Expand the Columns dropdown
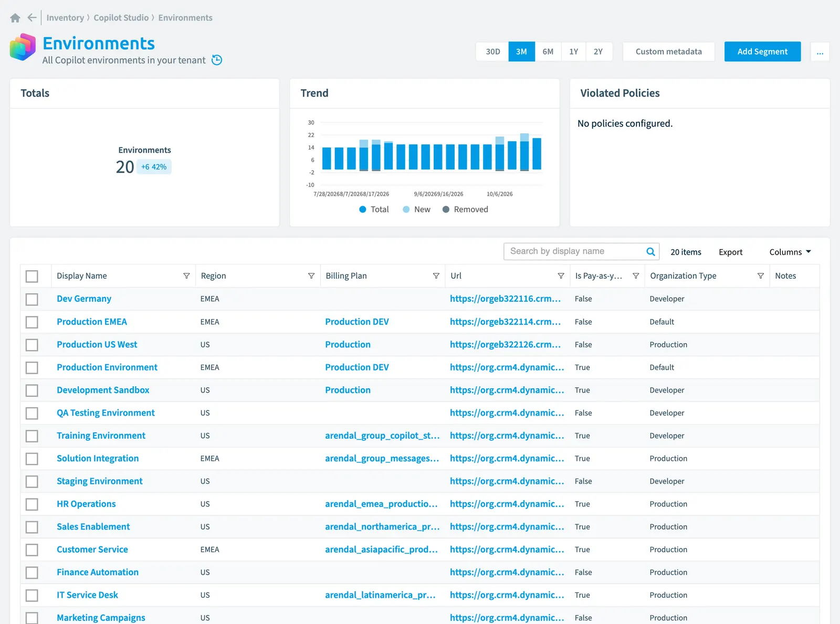This screenshot has width=840, height=624. click(790, 252)
